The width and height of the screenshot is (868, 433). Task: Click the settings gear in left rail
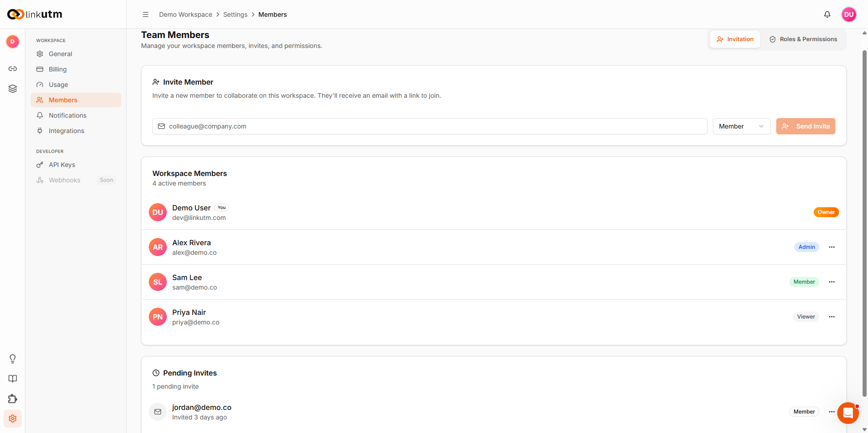tap(13, 419)
